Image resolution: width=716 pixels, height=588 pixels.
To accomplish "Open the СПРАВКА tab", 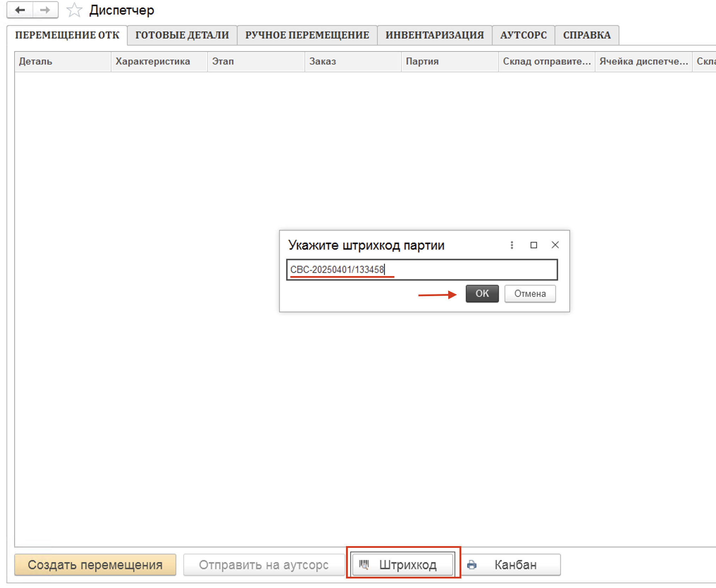I will (586, 35).
